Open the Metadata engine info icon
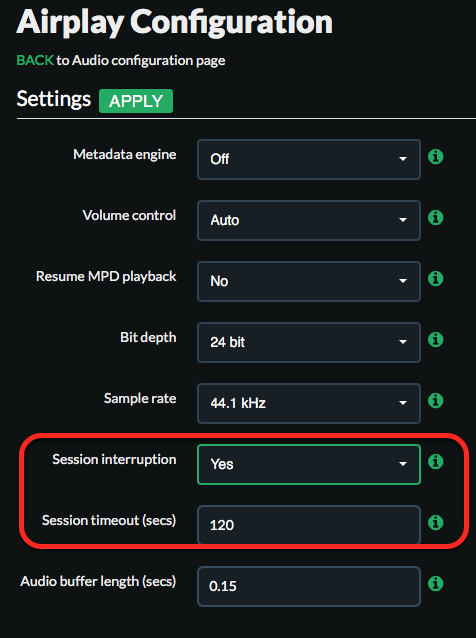The width and height of the screenshot is (476, 638). pyautogui.click(x=435, y=157)
